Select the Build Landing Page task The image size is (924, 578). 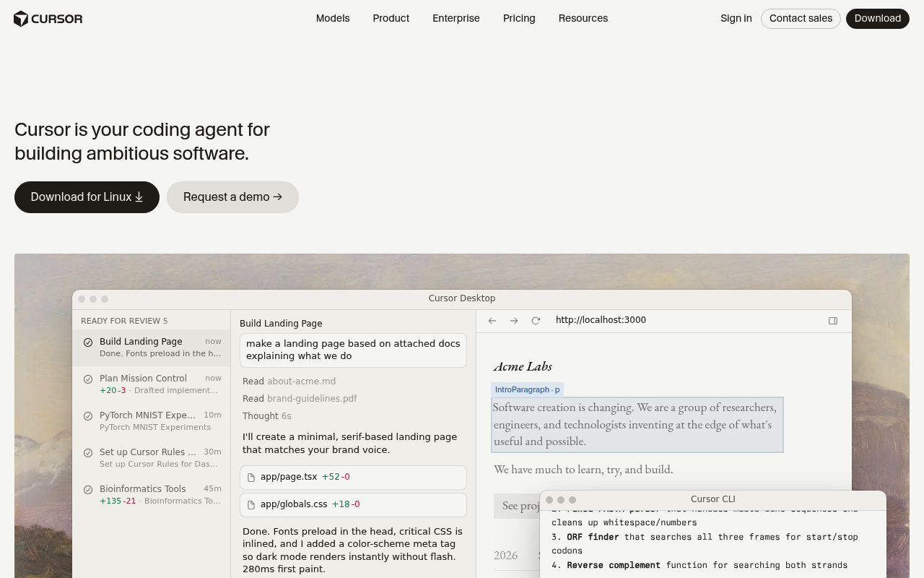click(152, 348)
